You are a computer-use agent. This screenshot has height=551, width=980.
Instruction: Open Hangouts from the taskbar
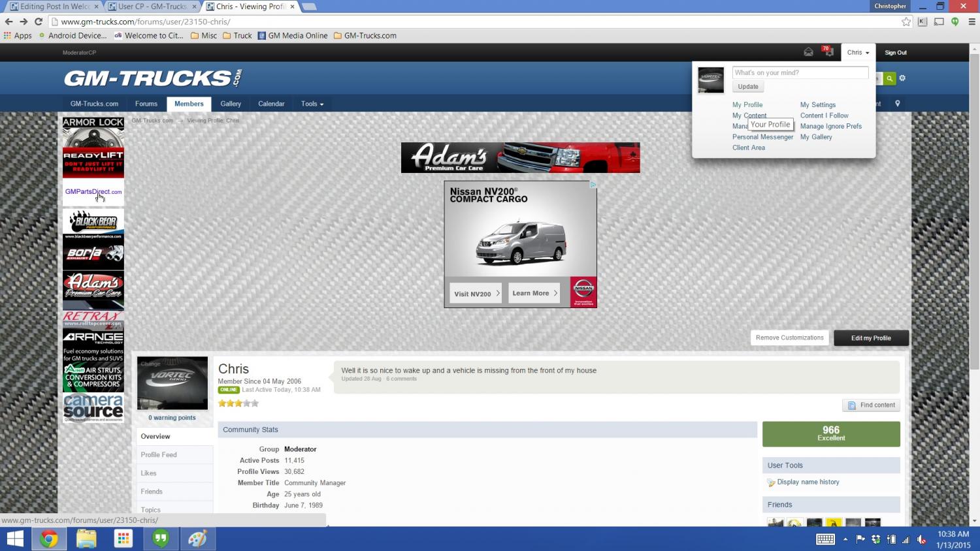tap(160, 539)
